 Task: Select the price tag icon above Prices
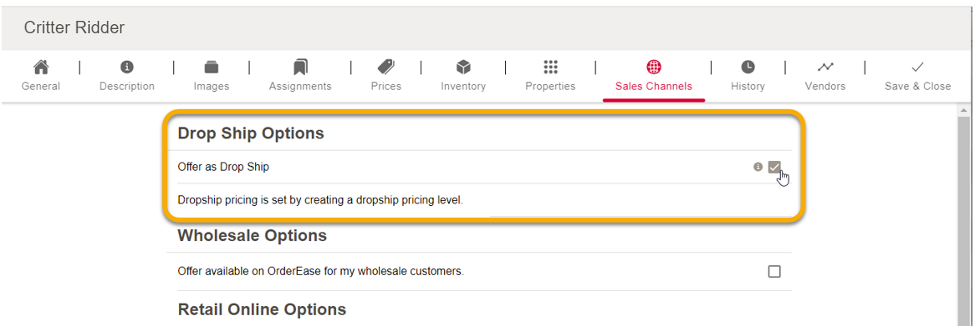click(385, 68)
